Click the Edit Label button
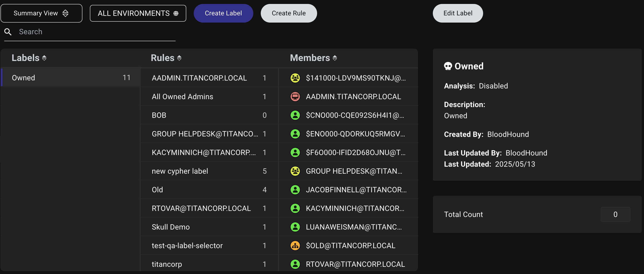Screen dimensions: 644x274 click(x=458, y=13)
